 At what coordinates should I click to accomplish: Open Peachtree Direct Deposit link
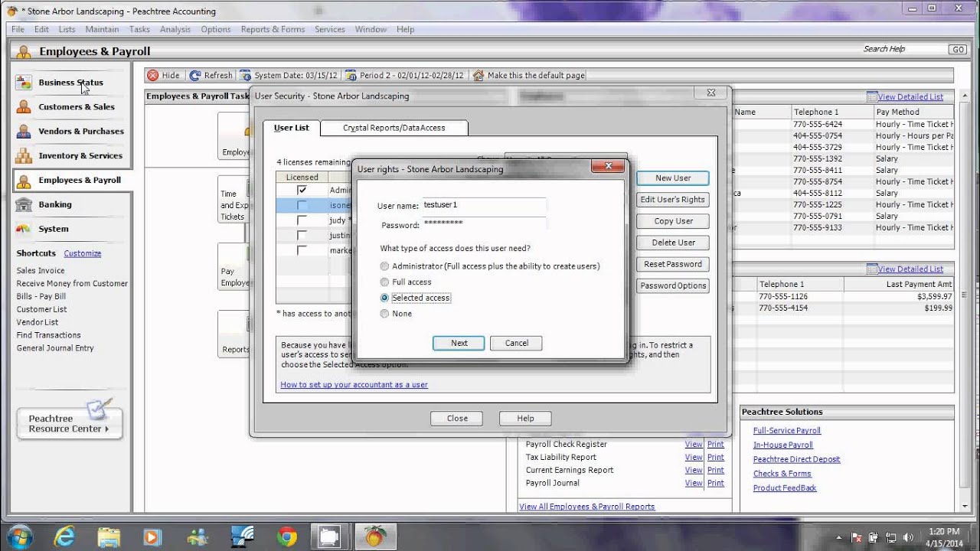[796, 459]
